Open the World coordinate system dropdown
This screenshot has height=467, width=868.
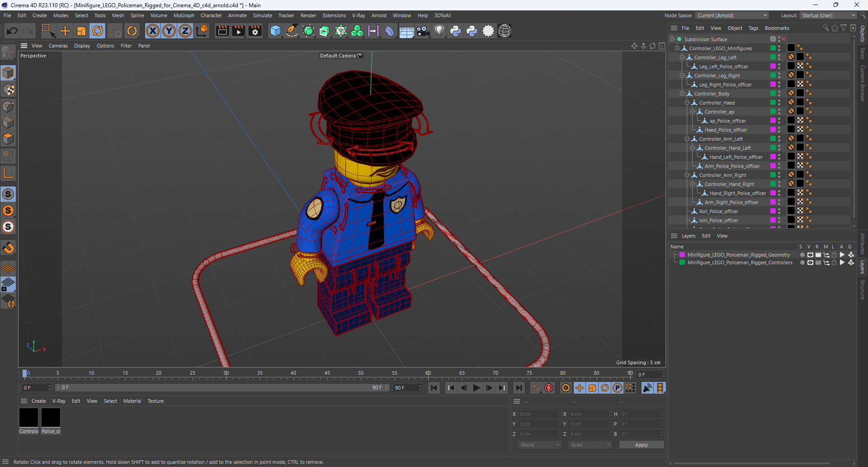pos(540,445)
